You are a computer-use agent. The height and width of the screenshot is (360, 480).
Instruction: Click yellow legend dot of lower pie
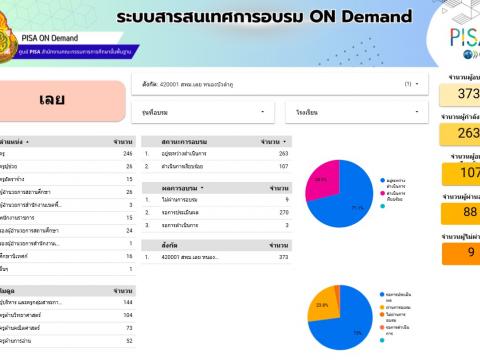382,307
